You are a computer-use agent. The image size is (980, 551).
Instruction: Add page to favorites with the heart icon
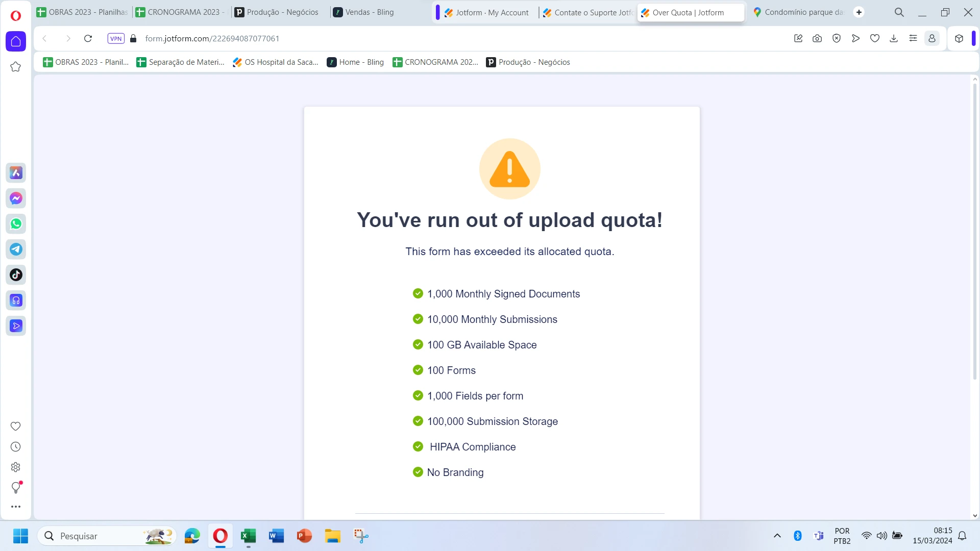click(x=875, y=38)
